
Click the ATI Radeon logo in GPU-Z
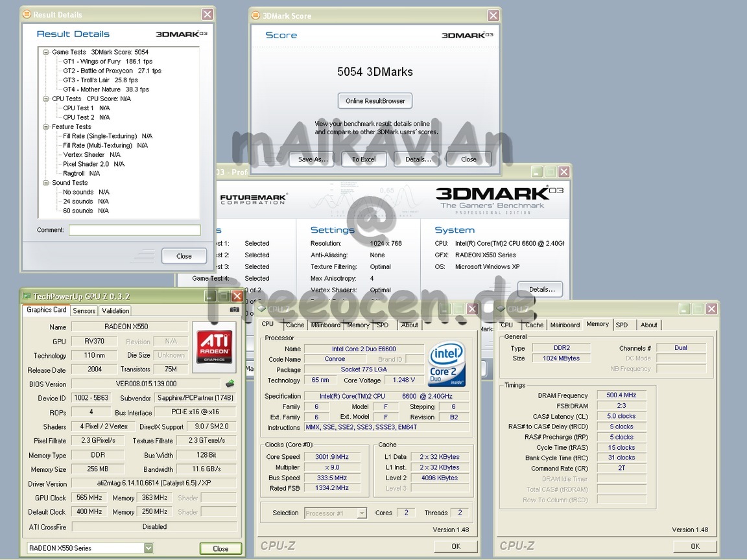[214, 347]
